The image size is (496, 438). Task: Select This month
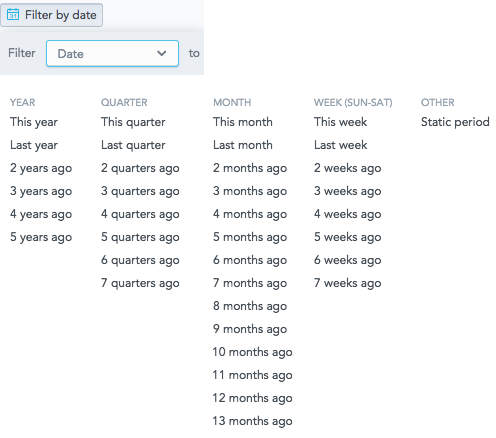[243, 122]
